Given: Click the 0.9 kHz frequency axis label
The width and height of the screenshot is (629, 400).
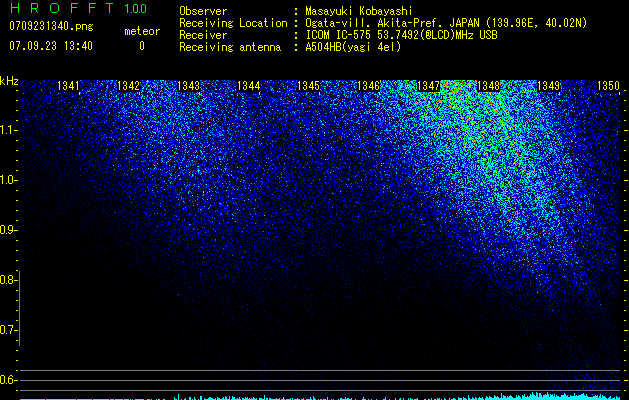Looking at the screenshot, I should coord(9,230).
